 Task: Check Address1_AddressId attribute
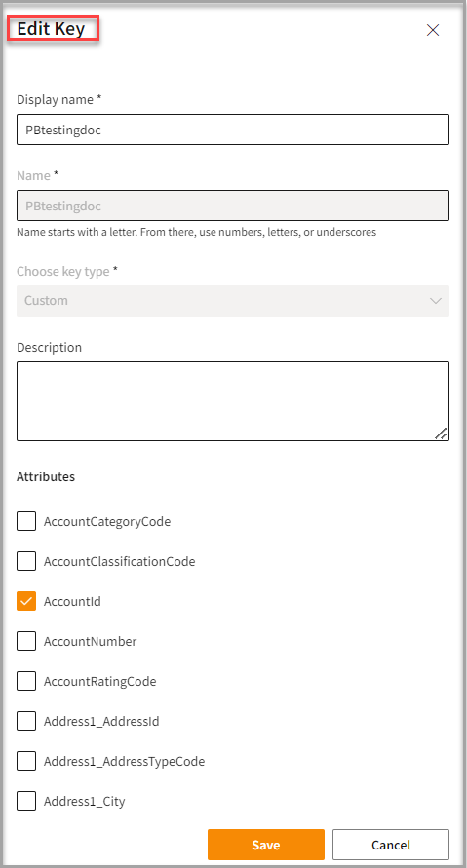coord(26,721)
